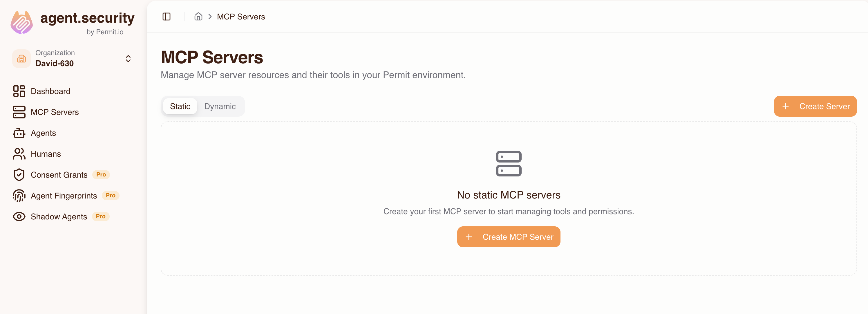Open the Humans section icon
This screenshot has height=314, width=868.
click(19, 154)
